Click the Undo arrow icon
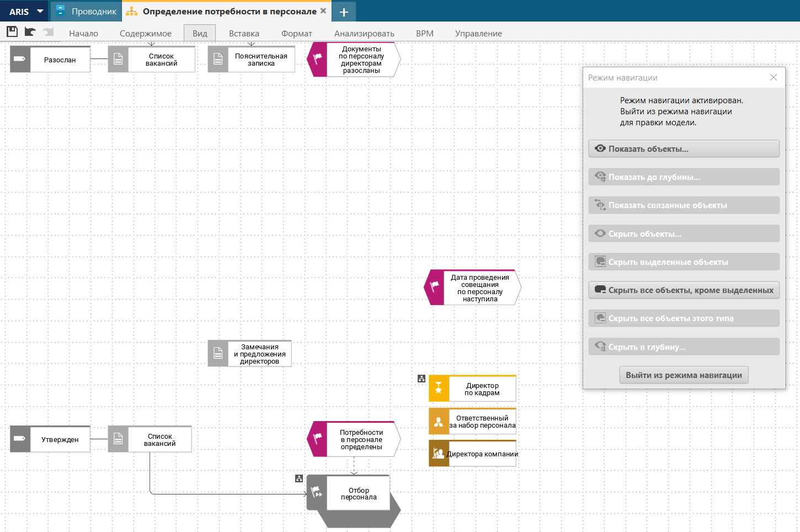This screenshot has height=532, width=800. coord(30,31)
